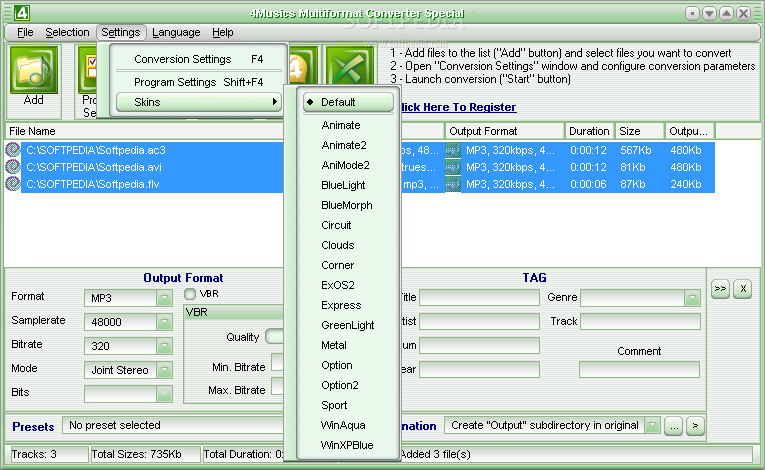Click the Duration column header
The width and height of the screenshot is (765, 470).
click(x=590, y=131)
